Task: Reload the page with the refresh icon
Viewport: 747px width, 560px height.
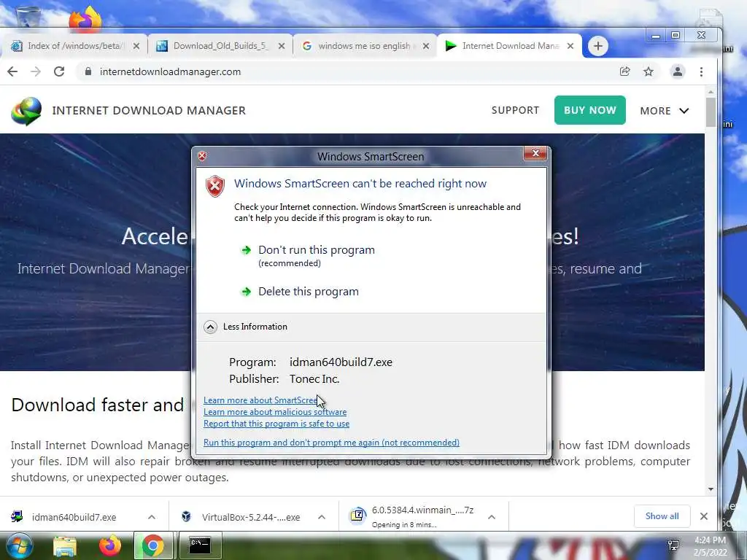Action: point(59,71)
